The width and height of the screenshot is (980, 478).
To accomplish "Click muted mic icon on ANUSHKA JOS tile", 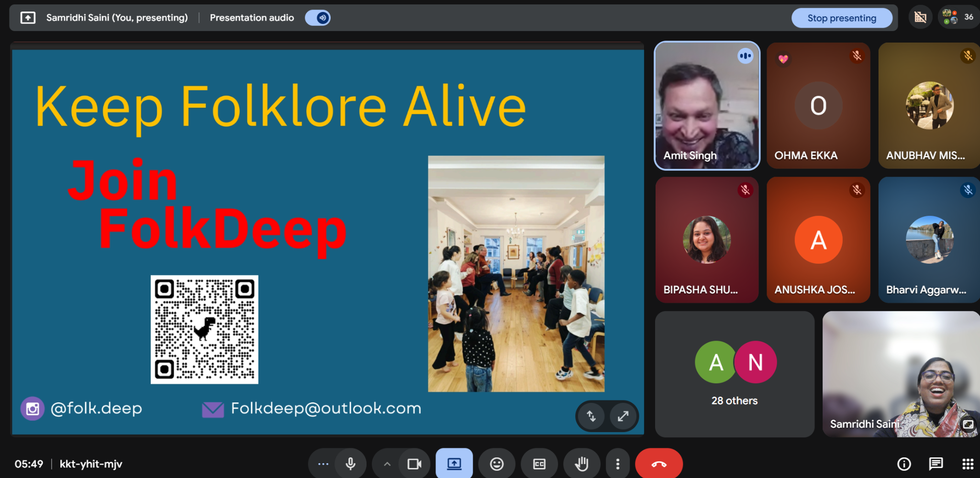I will point(857,190).
